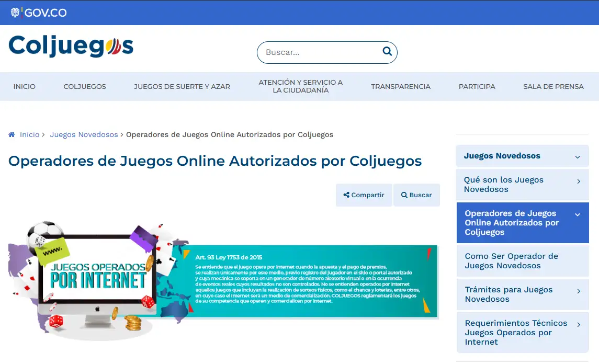Open the TRANSPARENCIA menu item

[x=401, y=87]
